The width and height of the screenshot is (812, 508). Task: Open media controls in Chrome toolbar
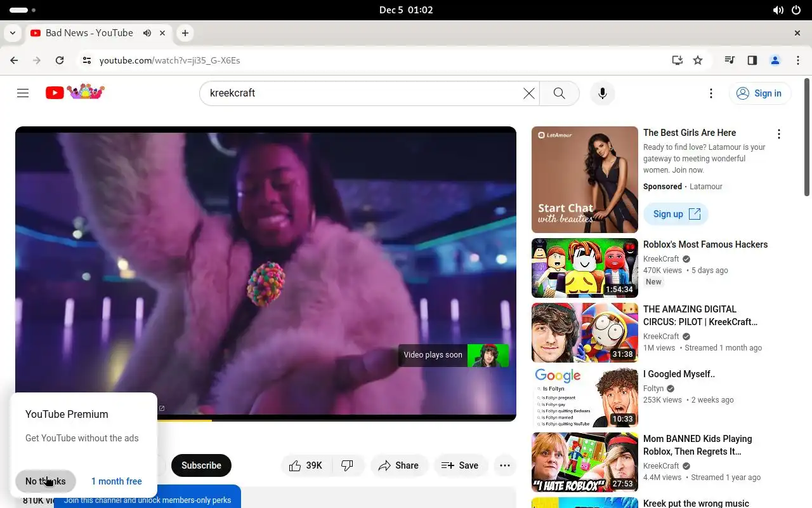tap(730, 60)
